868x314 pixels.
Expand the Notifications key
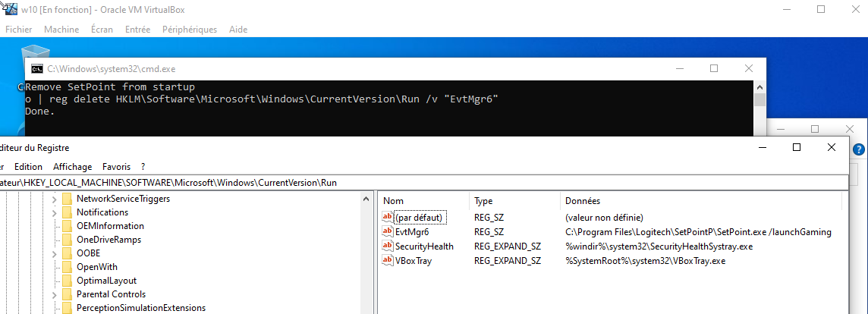[55, 212]
